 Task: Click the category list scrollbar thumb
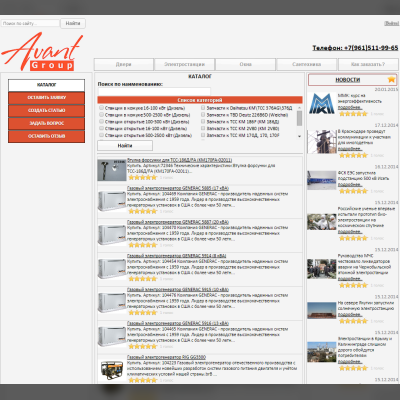[299, 118]
